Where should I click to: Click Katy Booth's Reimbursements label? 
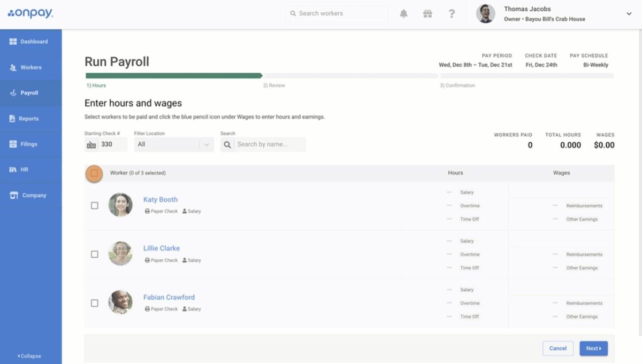(584, 206)
